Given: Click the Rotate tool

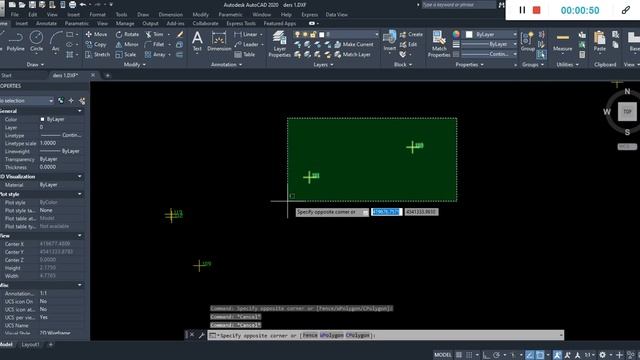Looking at the screenshot, I should tap(127, 34).
